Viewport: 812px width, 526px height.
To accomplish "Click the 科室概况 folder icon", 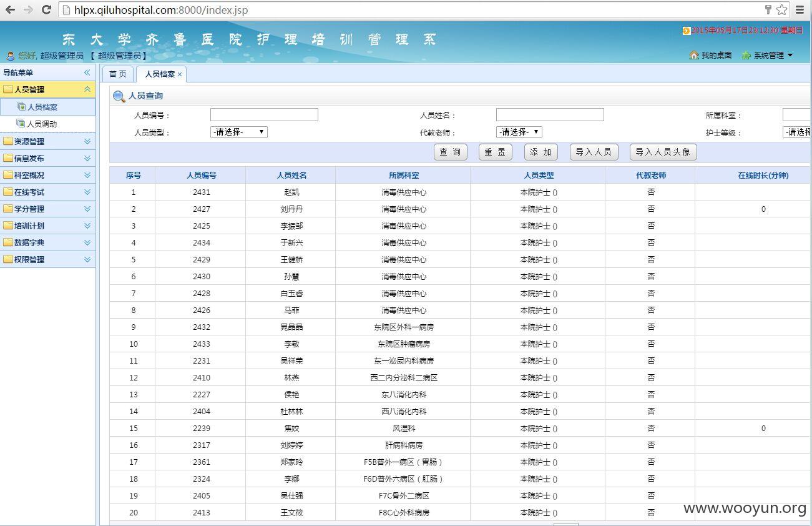I will 8,175.
